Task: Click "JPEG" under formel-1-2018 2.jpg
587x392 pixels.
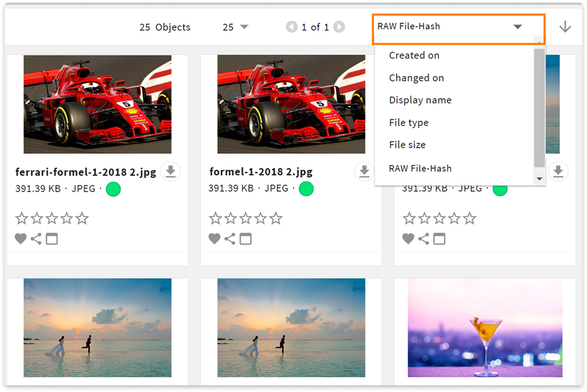Action: [x=277, y=189]
